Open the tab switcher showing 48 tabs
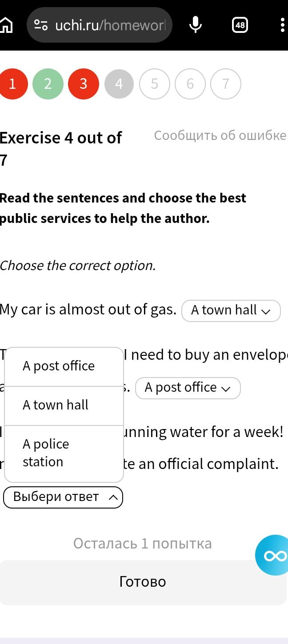Screen dimensions: 288x644 (x=240, y=25)
